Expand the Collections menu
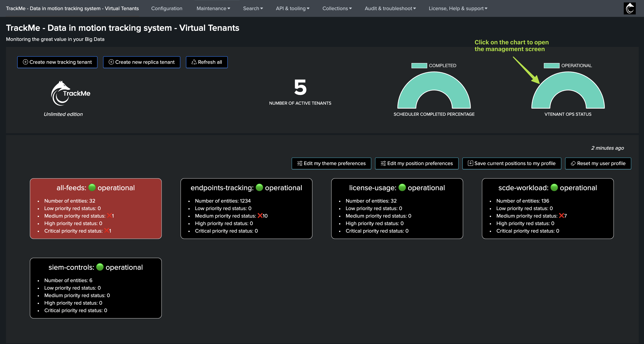This screenshot has height=344, width=644. (x=337, y=8)
